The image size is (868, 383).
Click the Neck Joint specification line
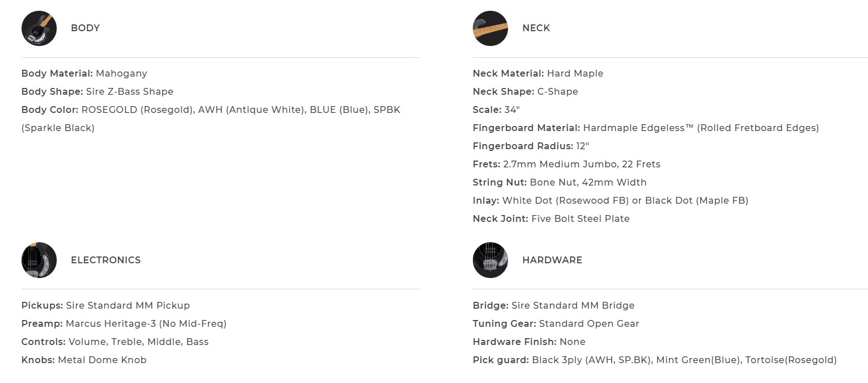coord(551,219)
